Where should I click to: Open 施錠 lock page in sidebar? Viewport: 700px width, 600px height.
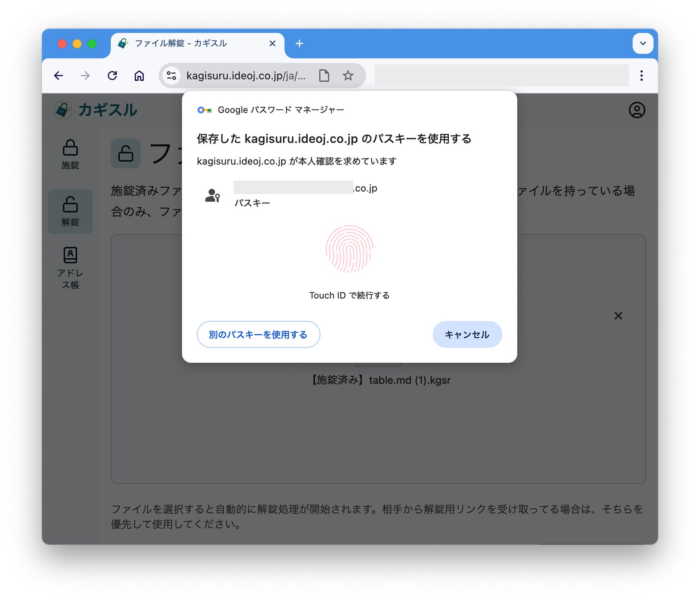click(70, 155)
